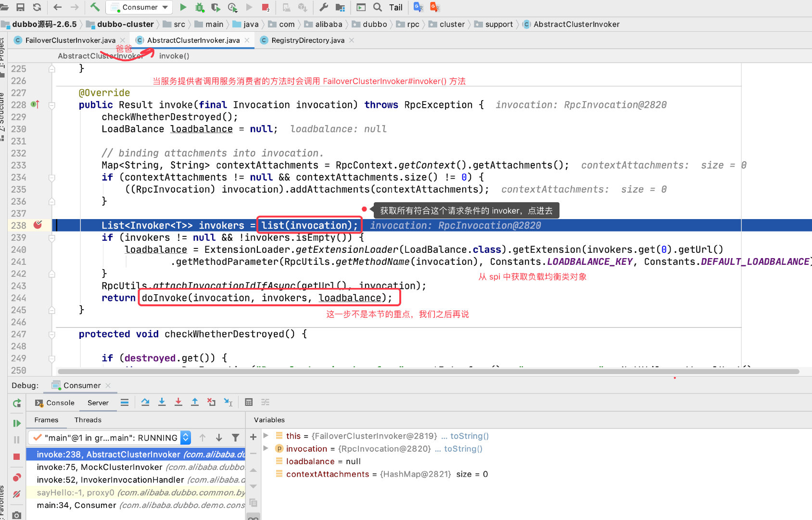Select sayHello:-1, proxy0 frame
This screenshot has height=520, width=812.
(136, 493)
